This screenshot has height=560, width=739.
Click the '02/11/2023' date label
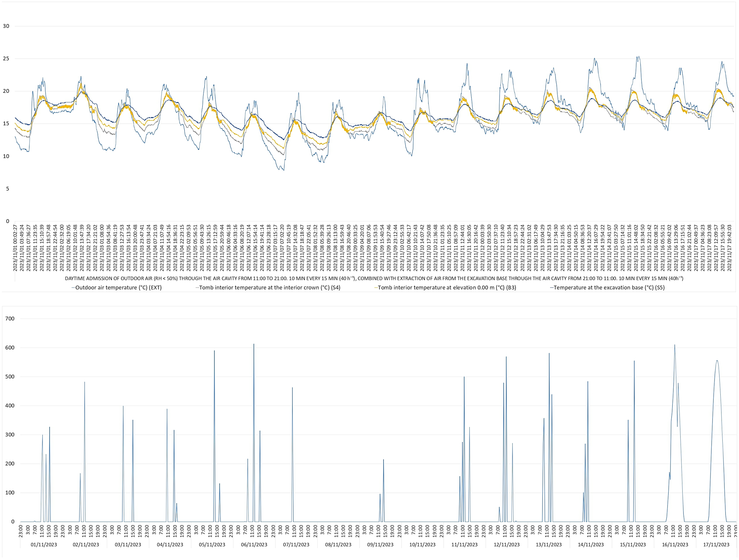86,545
